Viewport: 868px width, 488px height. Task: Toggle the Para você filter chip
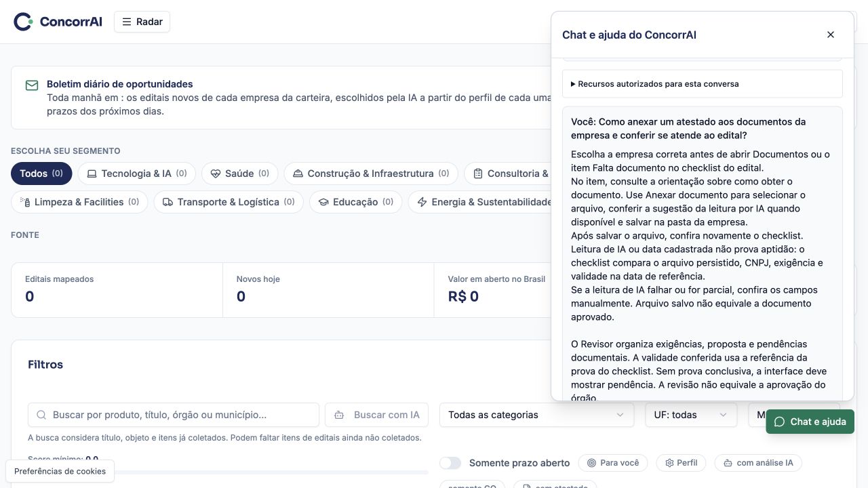coord(613,463)
